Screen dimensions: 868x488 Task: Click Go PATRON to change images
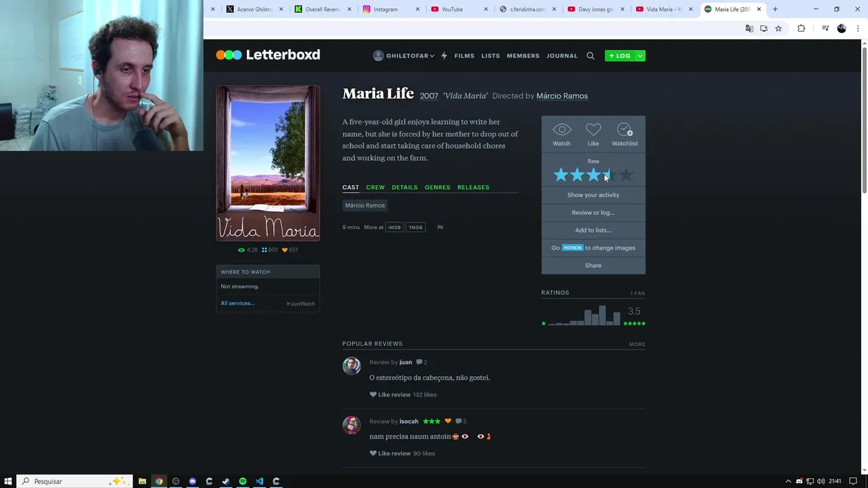(593, 248)
